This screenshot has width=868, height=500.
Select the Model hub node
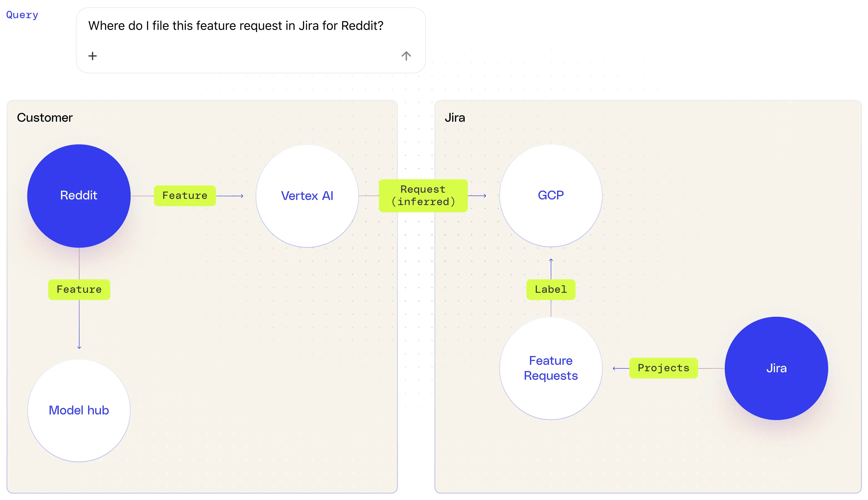click(79, 410)
